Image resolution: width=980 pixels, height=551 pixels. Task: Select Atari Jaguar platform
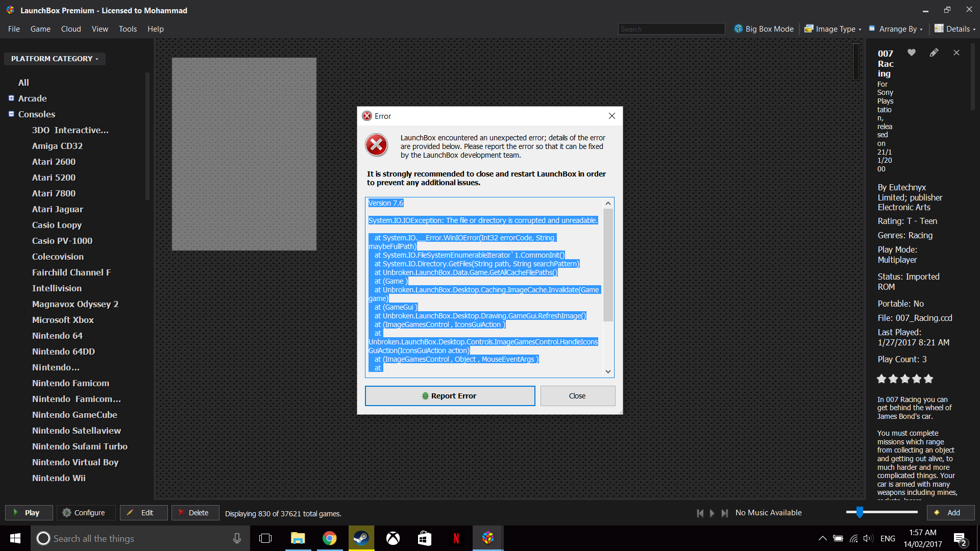58,209
